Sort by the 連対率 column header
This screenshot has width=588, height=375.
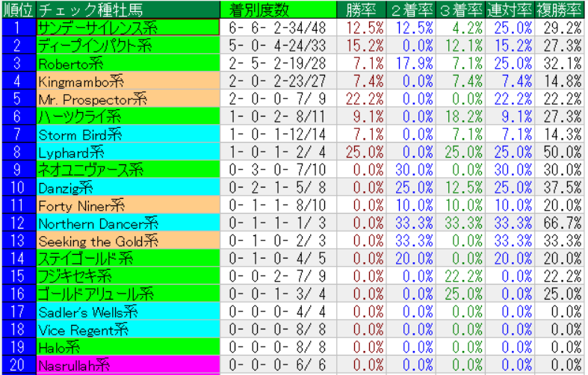click(510, 9)
